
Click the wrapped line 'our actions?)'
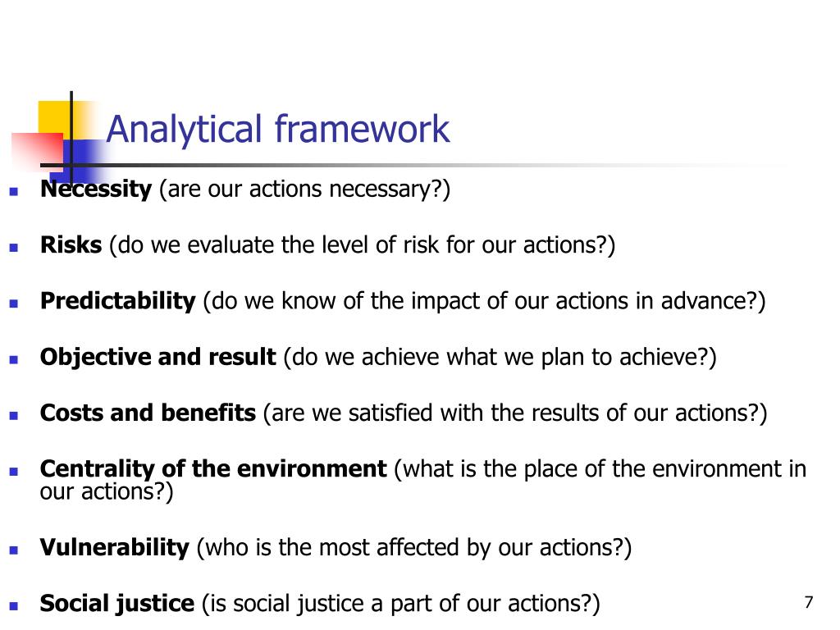pyautogui.click(x=107, y=492)
